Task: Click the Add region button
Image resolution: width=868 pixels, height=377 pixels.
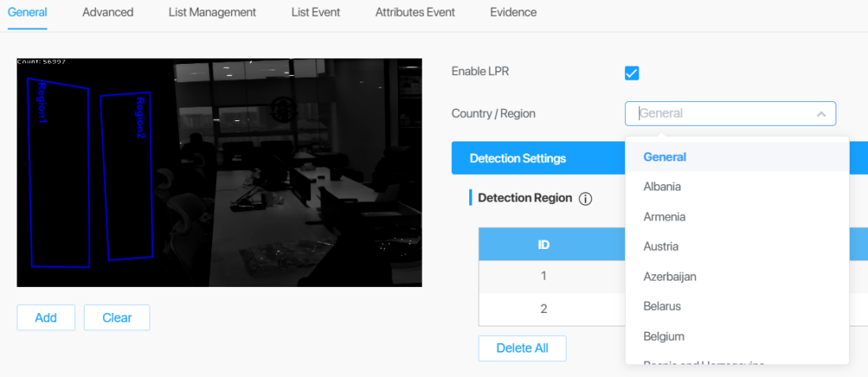Action: (x=46, y=318)
